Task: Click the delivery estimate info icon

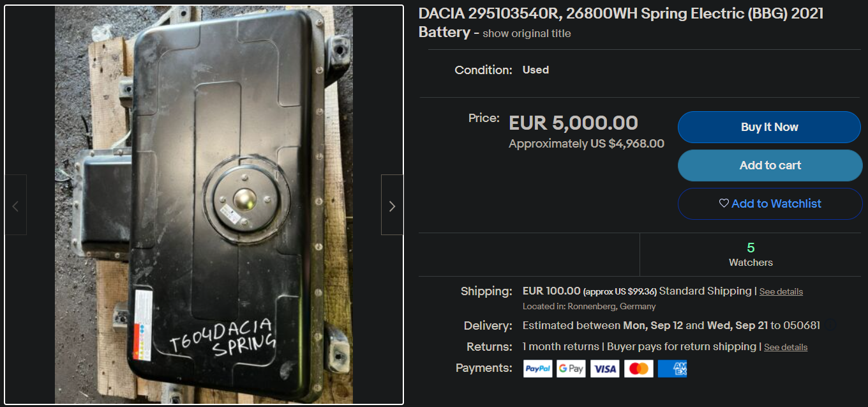Action: point(830,325)
